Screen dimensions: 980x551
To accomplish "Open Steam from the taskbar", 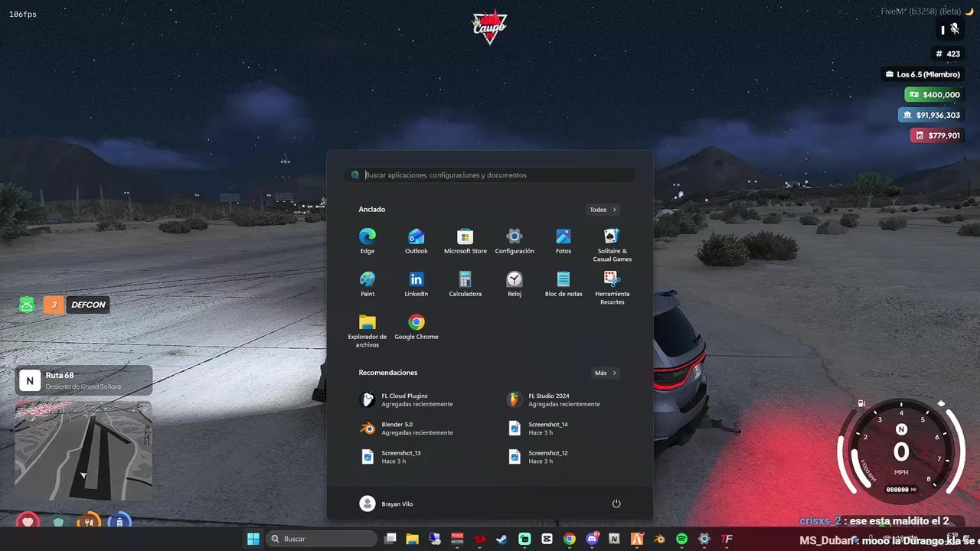I will click(x=501, y=539).
